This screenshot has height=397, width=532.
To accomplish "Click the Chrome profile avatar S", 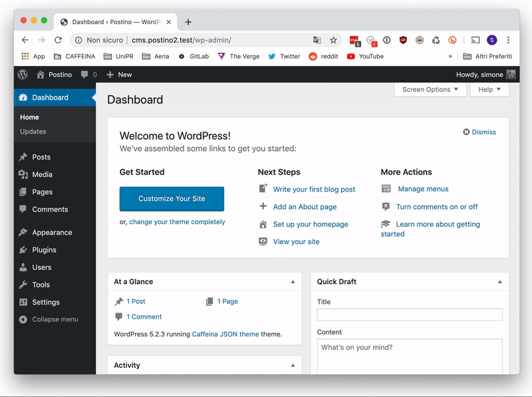I will point(491,40).
